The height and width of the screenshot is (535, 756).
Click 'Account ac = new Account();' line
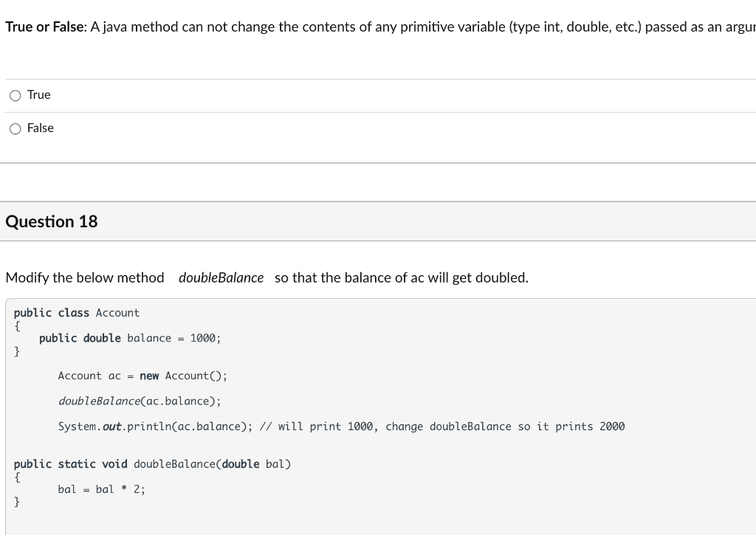pos(142,376)
